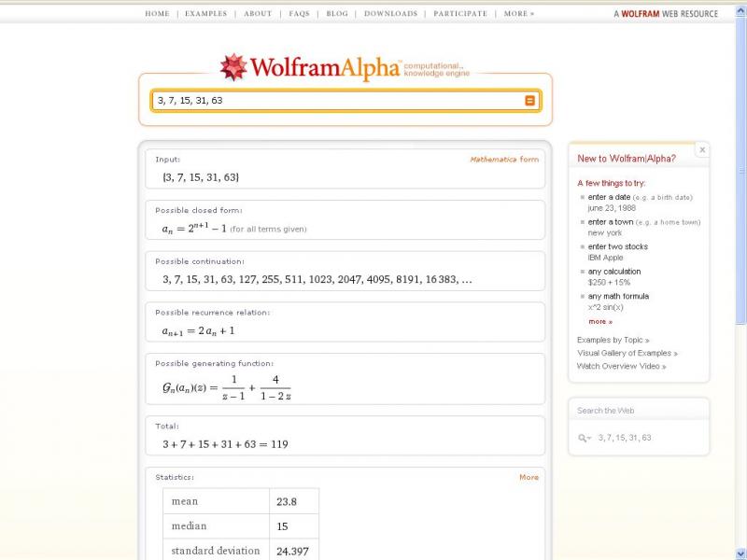Click the "Possible generating function:" pod title
The image size is (747, 560).
[215, 364]
